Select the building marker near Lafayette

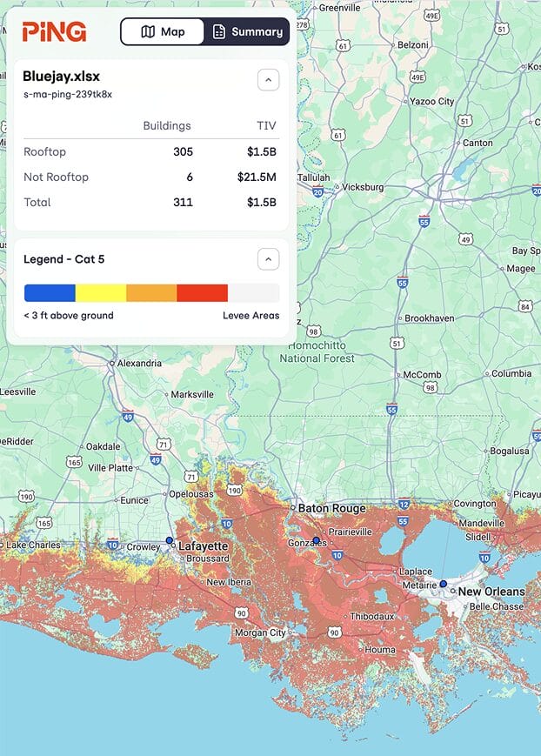[170, 540]
